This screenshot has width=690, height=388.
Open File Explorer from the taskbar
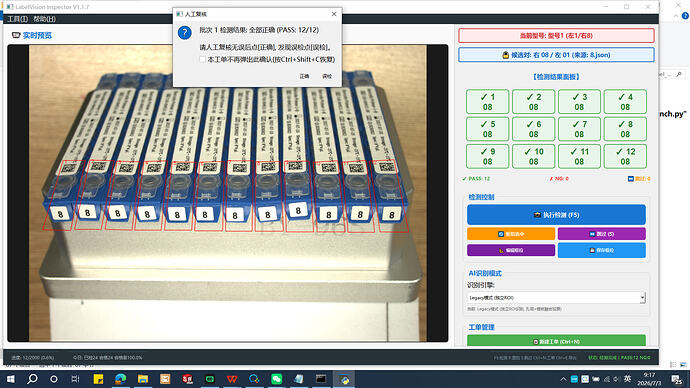pyautogui.click(x=143, y=379)
